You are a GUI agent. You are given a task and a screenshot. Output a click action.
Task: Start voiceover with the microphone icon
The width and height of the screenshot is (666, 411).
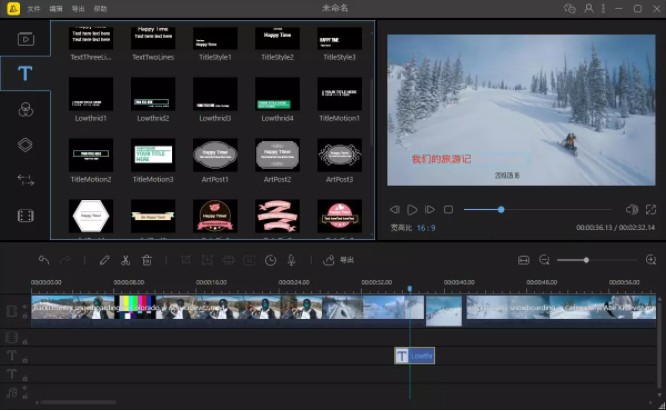pyautogui.click(x=291, y=260)
